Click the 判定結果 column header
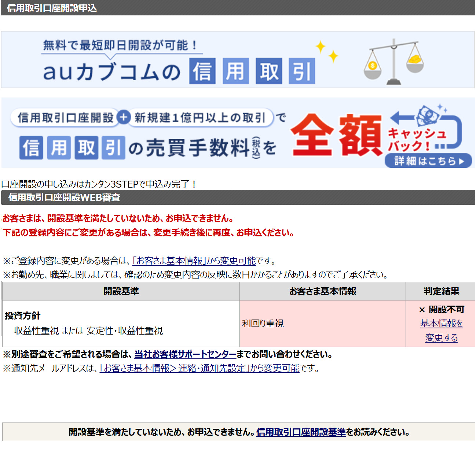Viewport: 476px width, 450px height. [x=441, y=291]
